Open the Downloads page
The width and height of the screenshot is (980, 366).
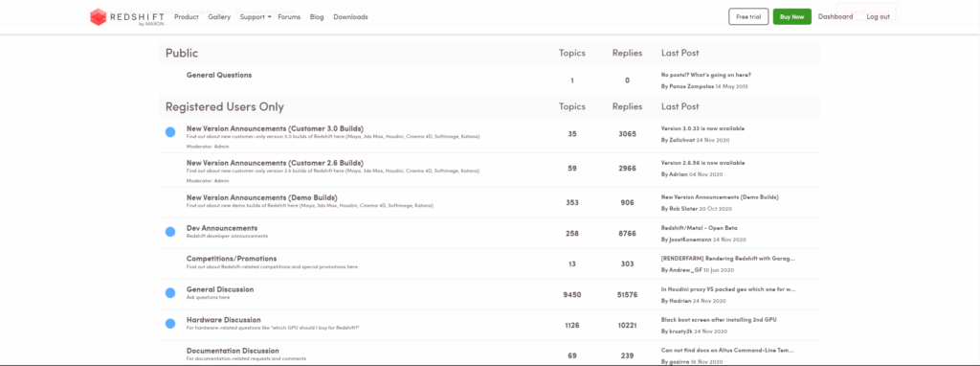pyautogui.click(x=350, y=17)
